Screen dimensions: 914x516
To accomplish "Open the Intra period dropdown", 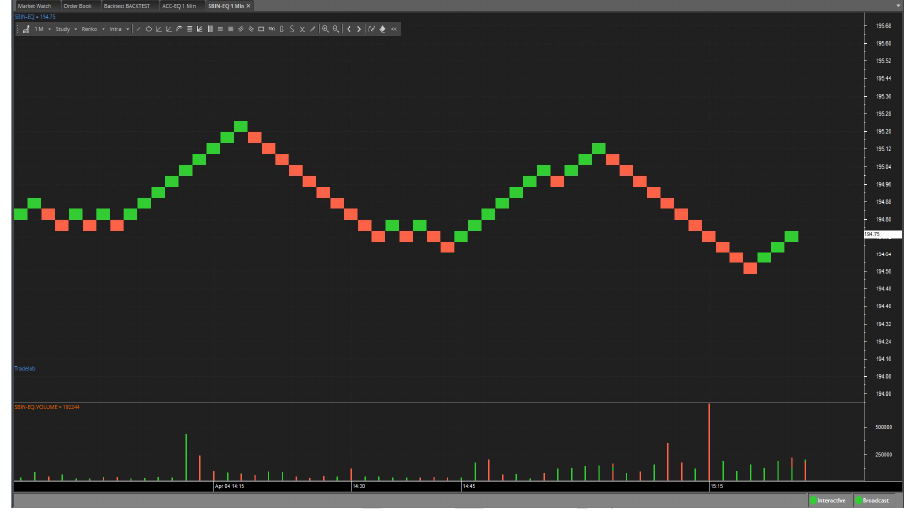I will (118, 29).
